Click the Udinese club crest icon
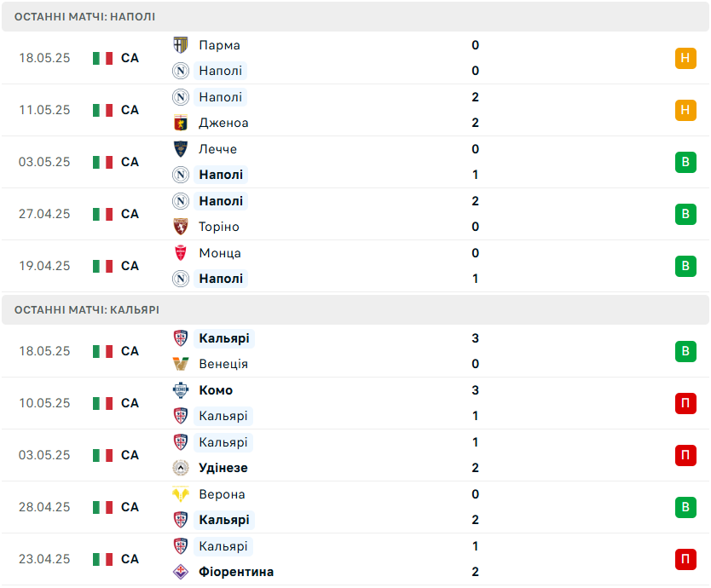Viewport: 711px width, 588px height. [181, 468]
